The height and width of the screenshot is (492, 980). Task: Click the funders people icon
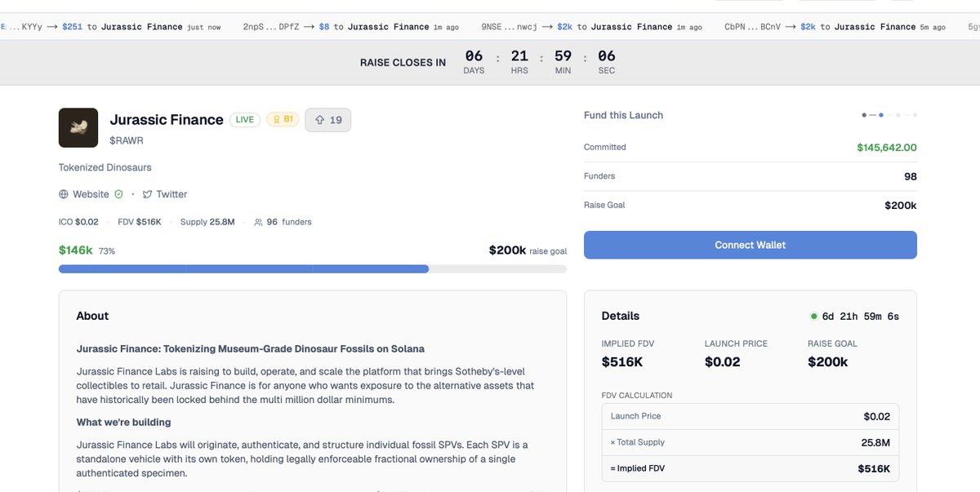[x=258, y=222]
